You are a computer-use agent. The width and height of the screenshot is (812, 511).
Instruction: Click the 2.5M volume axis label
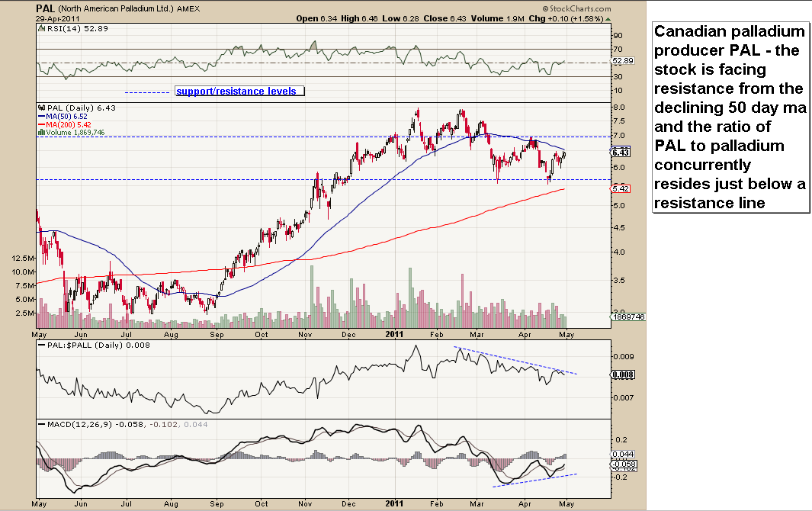[25, 313]
